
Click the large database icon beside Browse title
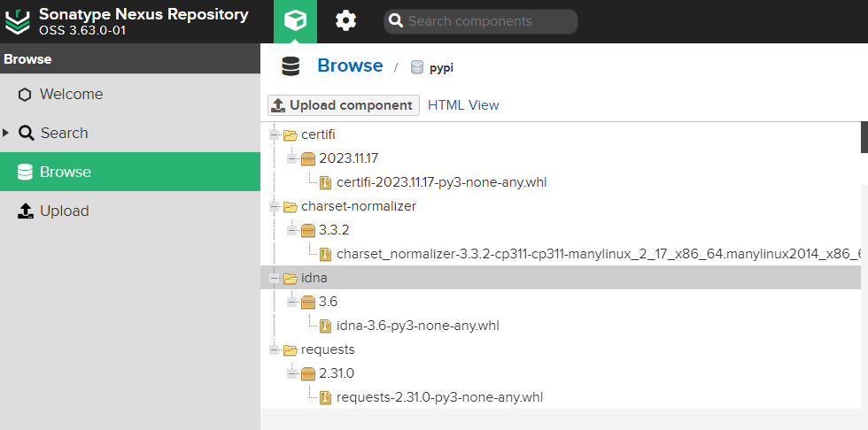coord(291,66)
